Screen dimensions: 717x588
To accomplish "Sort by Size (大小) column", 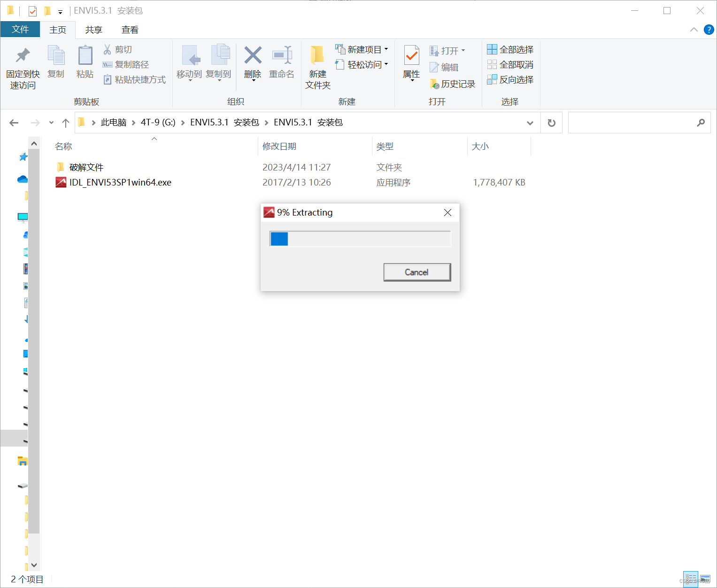I will pos(480,146).
